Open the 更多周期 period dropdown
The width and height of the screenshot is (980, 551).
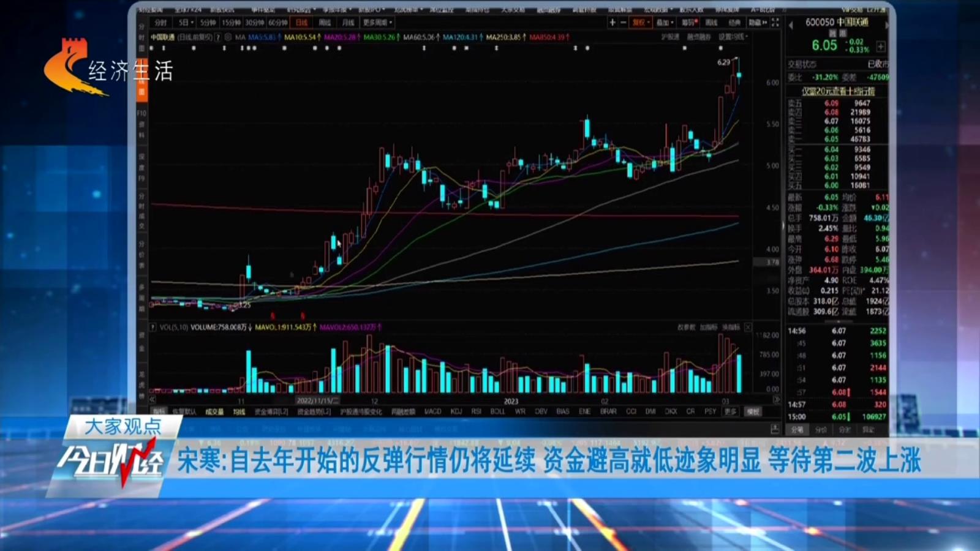[378, 23]
